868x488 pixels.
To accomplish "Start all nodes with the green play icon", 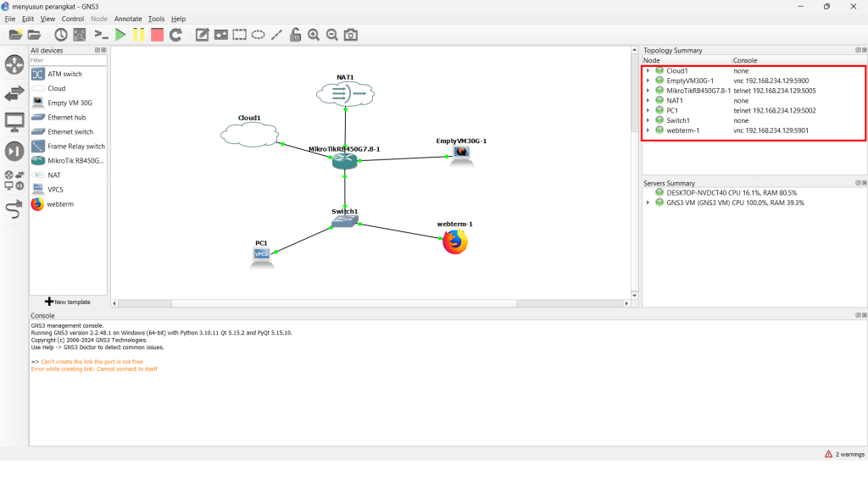I will (x=120, y=35).
